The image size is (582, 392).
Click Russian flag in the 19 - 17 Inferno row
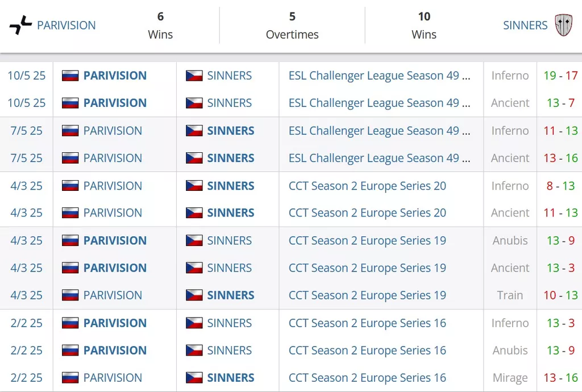(70, 76)
